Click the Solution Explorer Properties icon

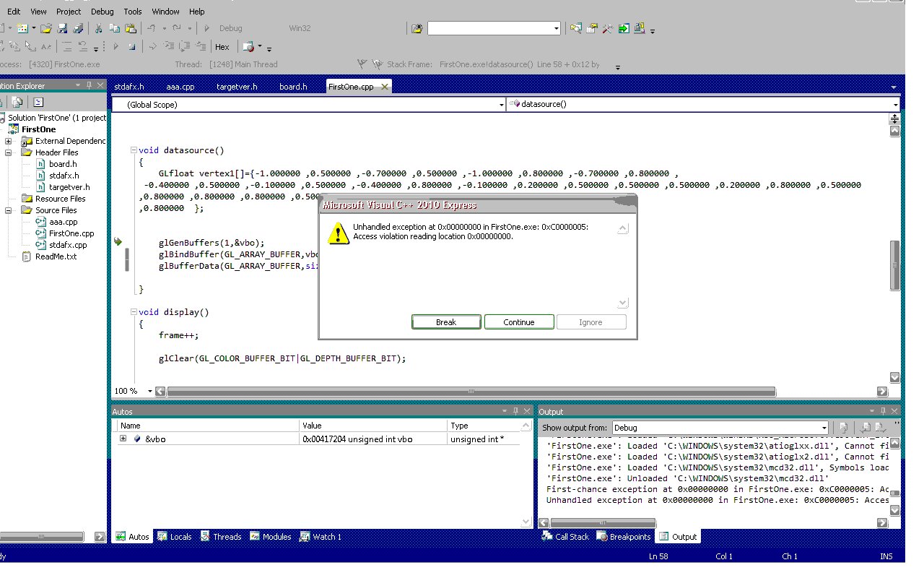[2, 102]
